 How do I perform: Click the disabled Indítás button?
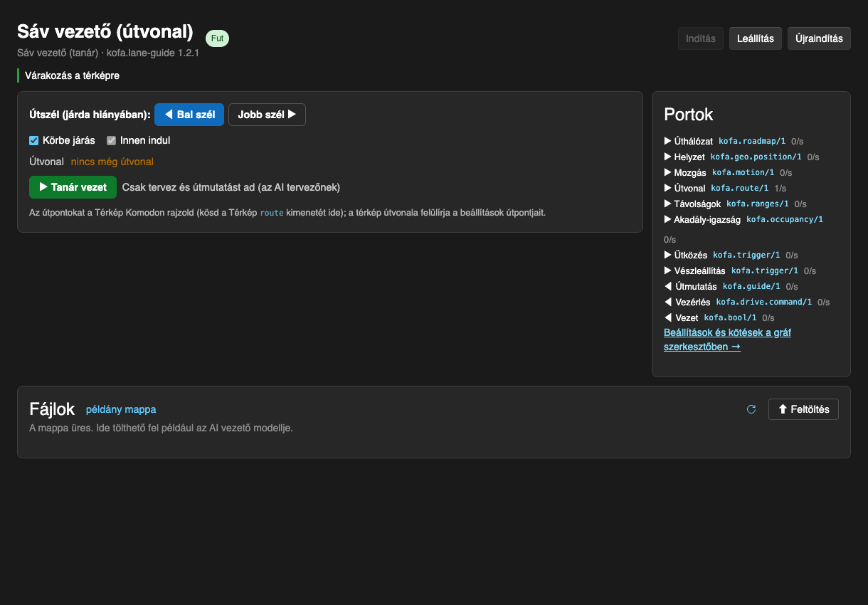[701, 38]
